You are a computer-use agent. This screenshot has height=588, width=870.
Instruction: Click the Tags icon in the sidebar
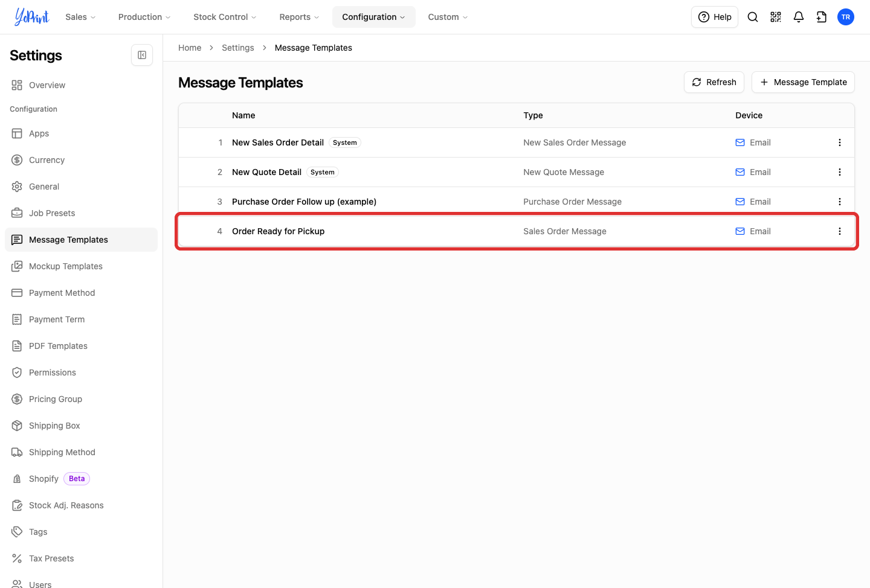[17, 532]
